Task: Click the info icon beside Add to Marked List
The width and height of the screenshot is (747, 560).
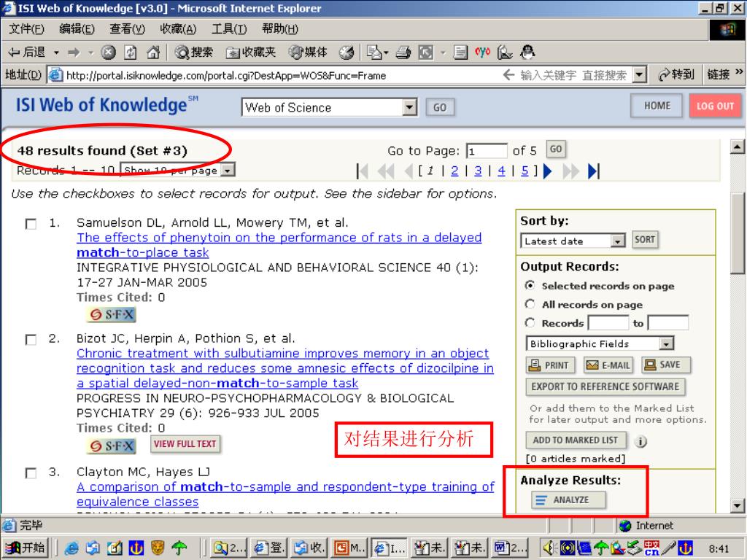Action: [x=640, y=441]
